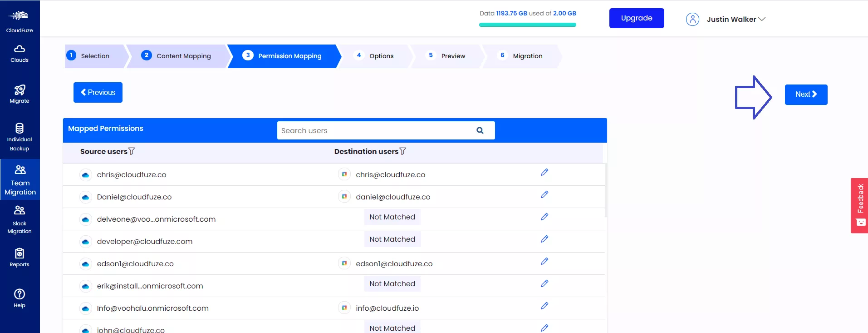Viewport: 868px width, 333px height.
Task: Click the data usage progress bar
Action: tap(528, 25)
